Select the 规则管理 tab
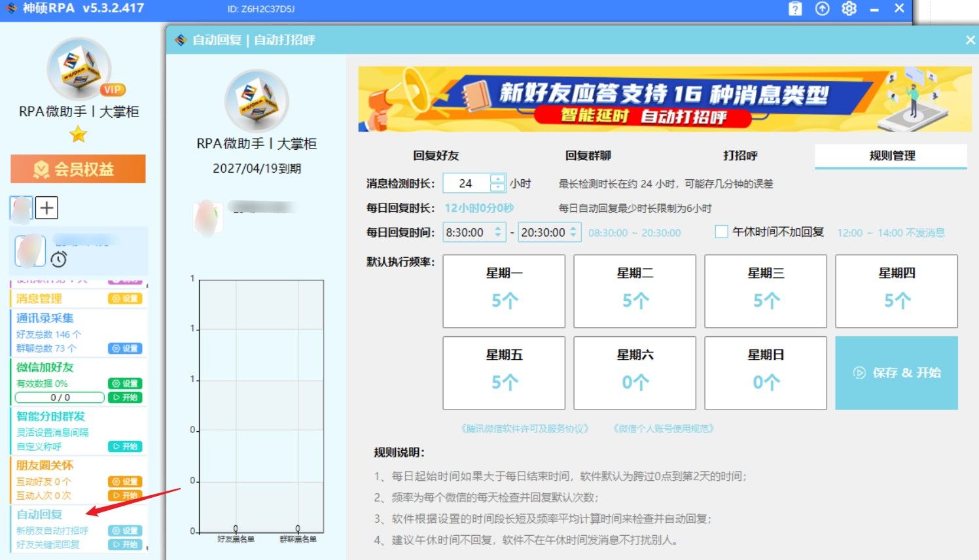Screen dimensions: 979x560 891,156
